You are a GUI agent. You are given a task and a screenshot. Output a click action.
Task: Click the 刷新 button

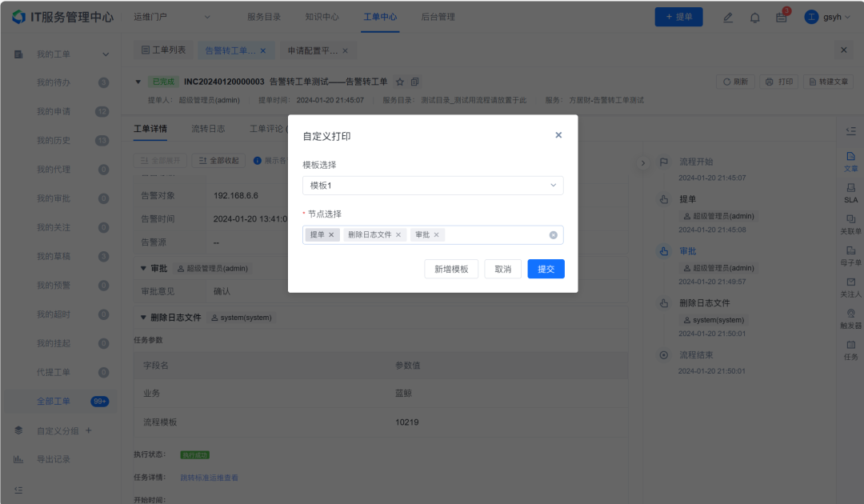tap(735, 82)
